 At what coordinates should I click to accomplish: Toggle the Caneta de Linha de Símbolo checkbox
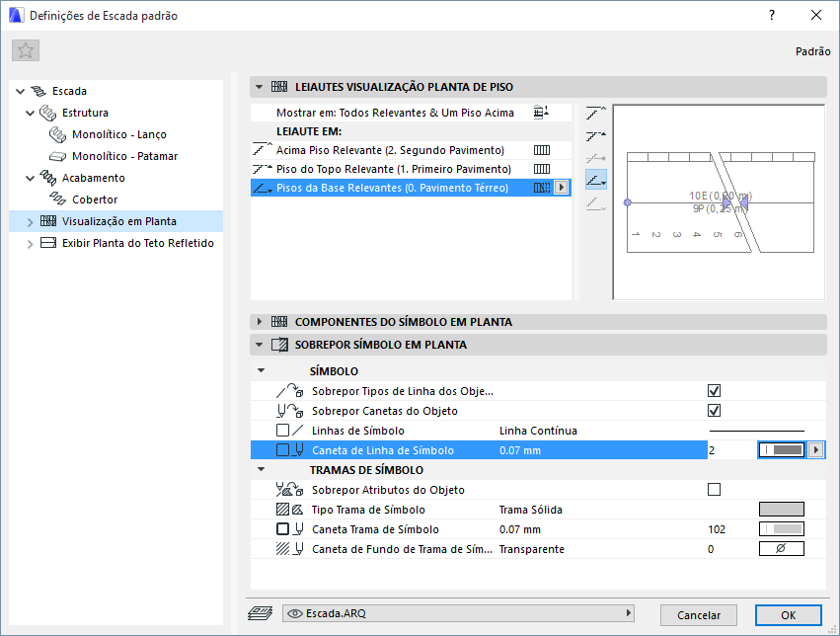click(x=283, y=450)
